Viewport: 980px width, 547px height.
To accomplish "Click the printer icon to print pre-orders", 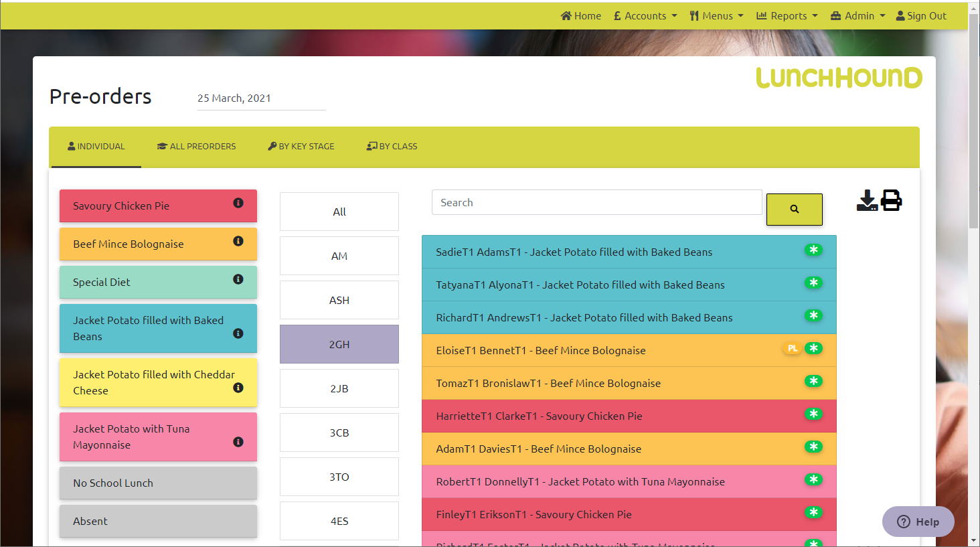I will pos(891,200).
